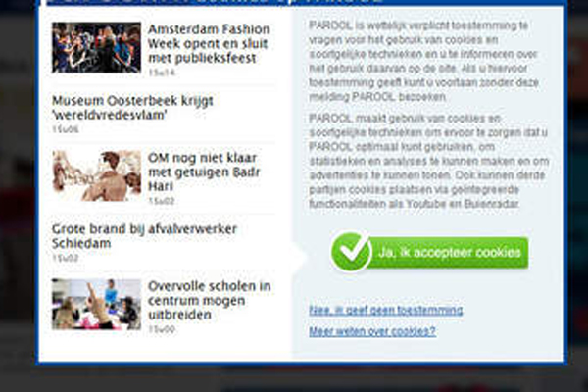Click 15u02 timestamp under Schiedam headline
This screenshot has width=588, height=392.
(x=65, y=258)
